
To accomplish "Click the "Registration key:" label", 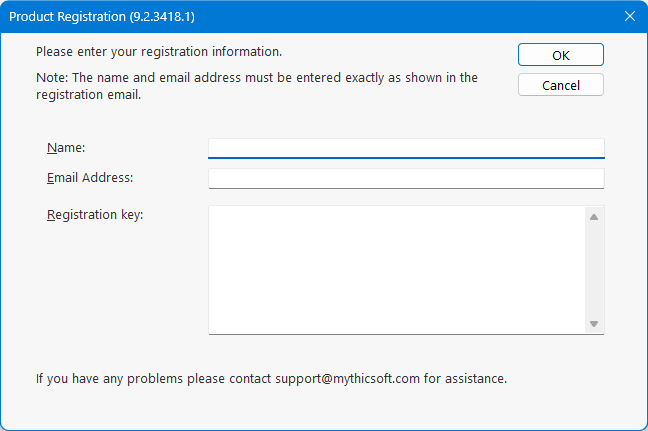I will point(95,214).
